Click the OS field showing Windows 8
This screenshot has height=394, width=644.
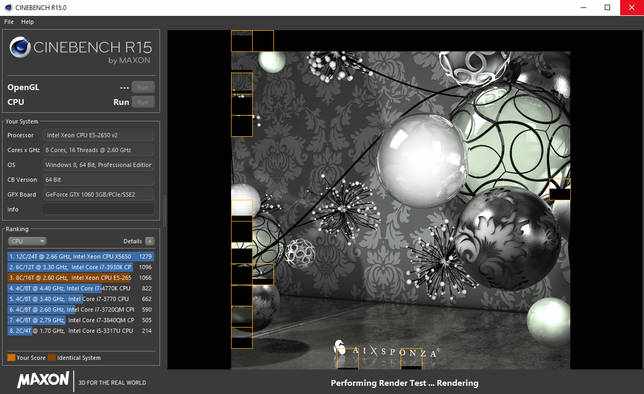coord(99,165)
